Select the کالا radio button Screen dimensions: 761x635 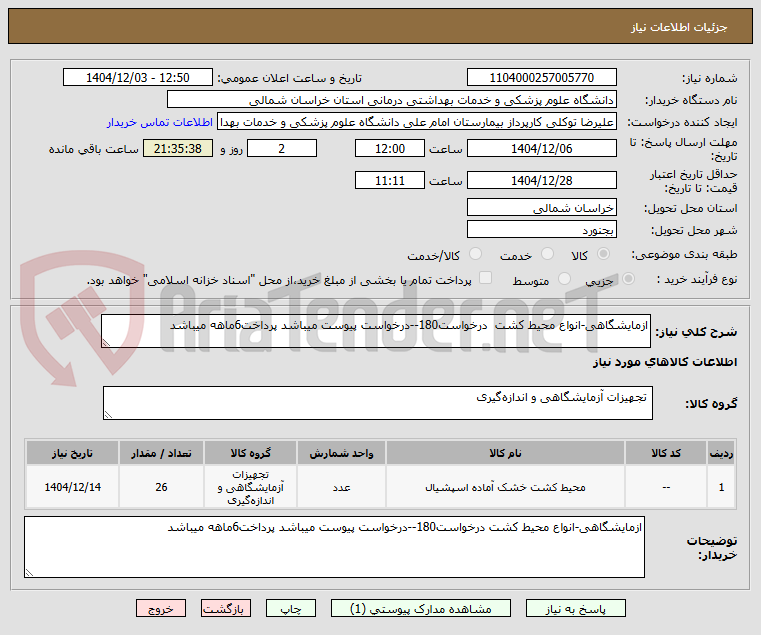point(604,254)
